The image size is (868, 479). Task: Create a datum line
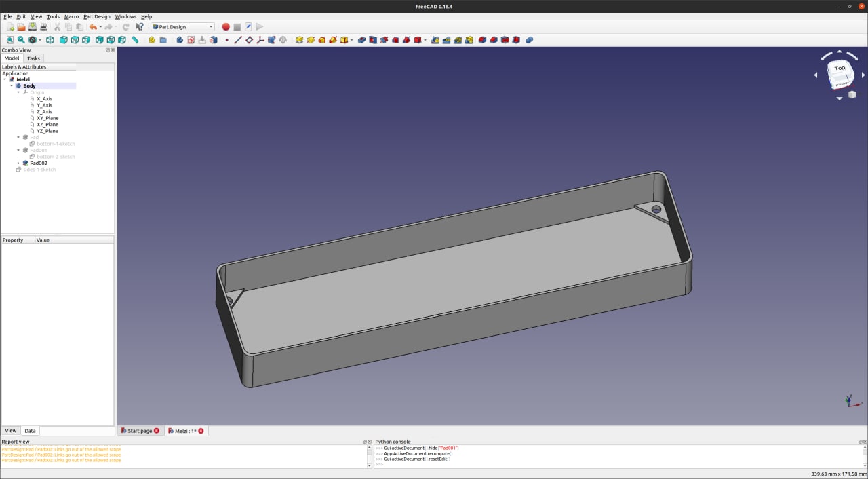[x=238, y=40]
